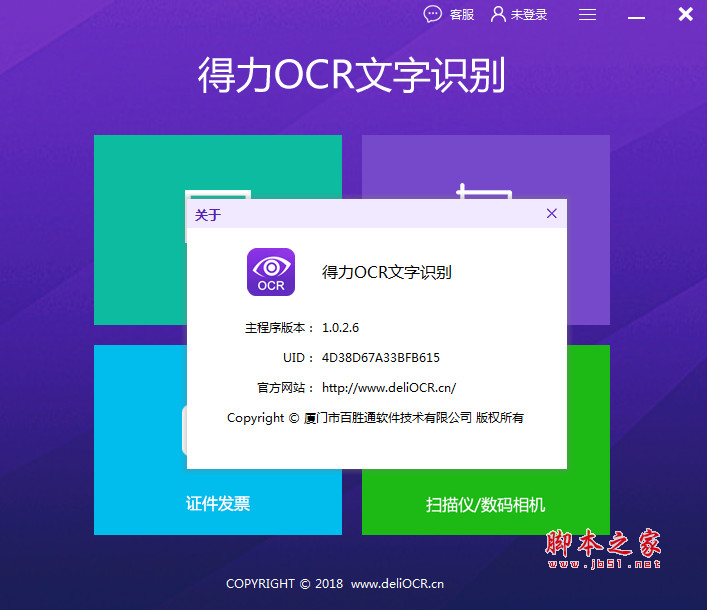The width and height of the screenshot is (707, 610).
Task: Click the 未登录 user login icon
Action: click(519, 14)
